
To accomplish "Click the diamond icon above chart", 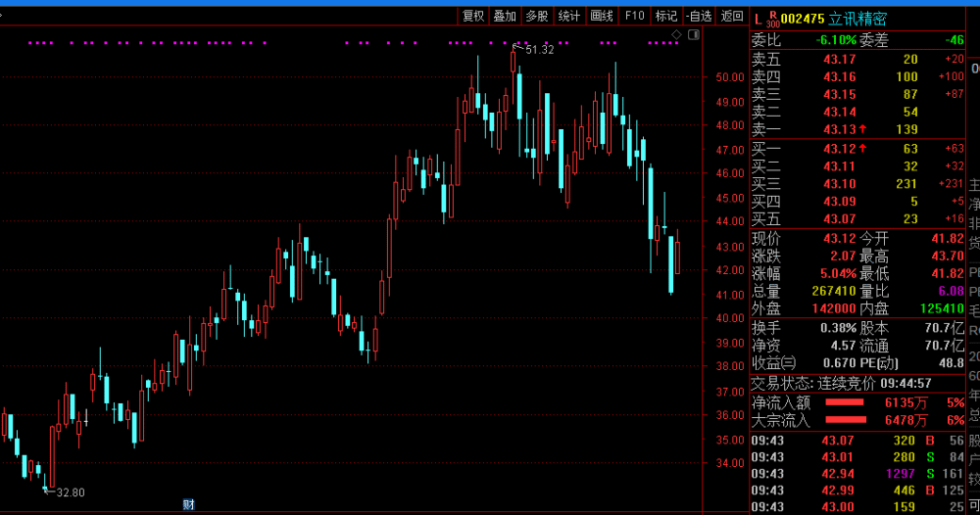I will coord(676,34).
